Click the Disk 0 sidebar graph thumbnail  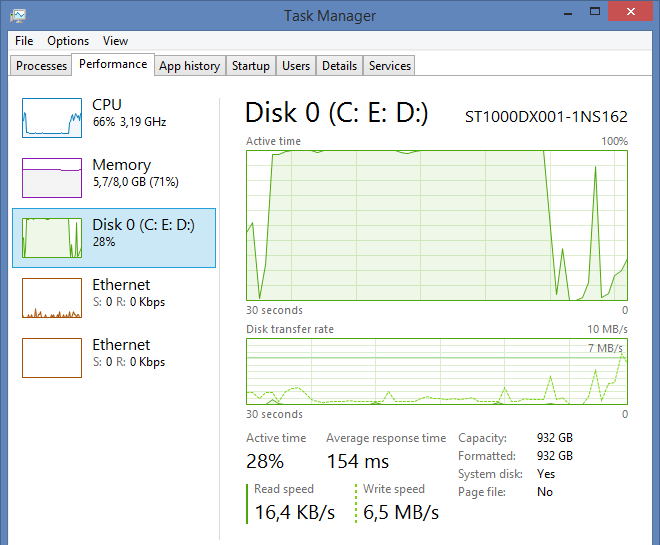pos(52,238)
